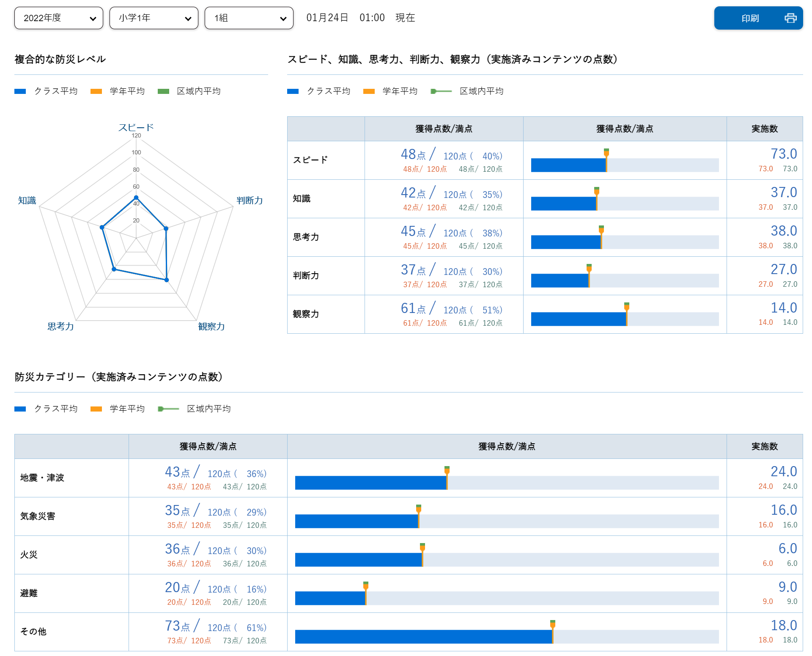Image resolution: width=812 pixels, height=656 pixels.
Task: Open the 小学1年 grade dropdown
Action: coord(154,18)
